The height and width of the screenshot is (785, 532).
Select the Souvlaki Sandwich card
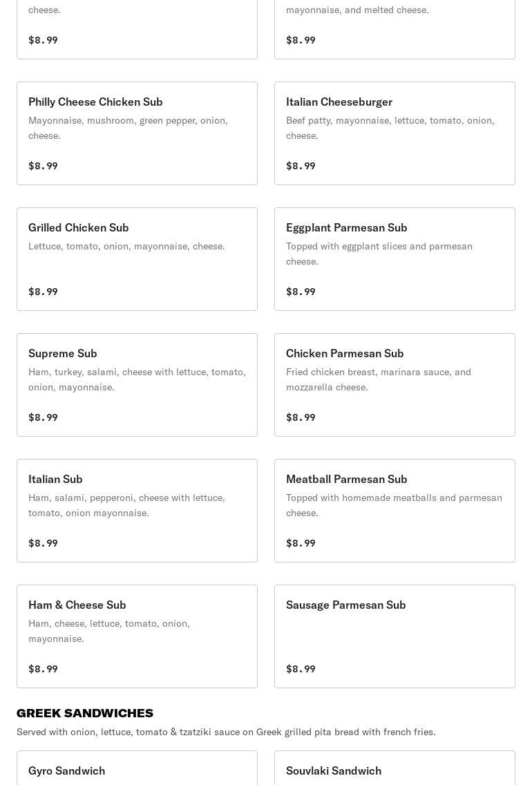(395, 770)
